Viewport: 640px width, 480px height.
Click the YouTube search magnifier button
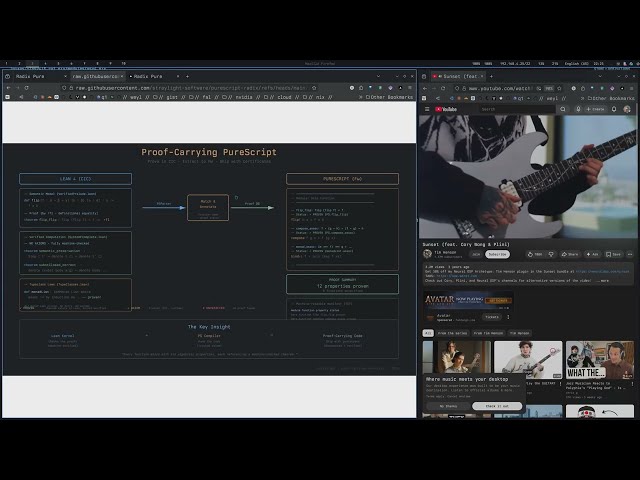pos(563,109)
